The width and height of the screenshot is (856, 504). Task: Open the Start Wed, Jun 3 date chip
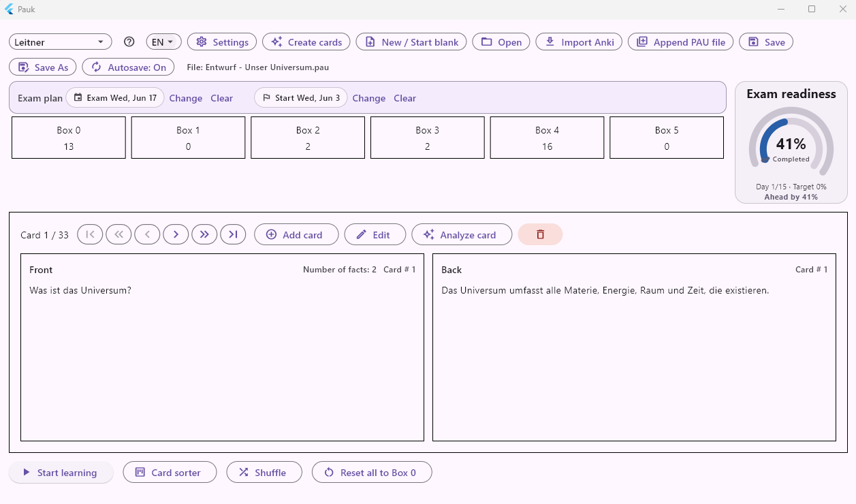(301, 97)
